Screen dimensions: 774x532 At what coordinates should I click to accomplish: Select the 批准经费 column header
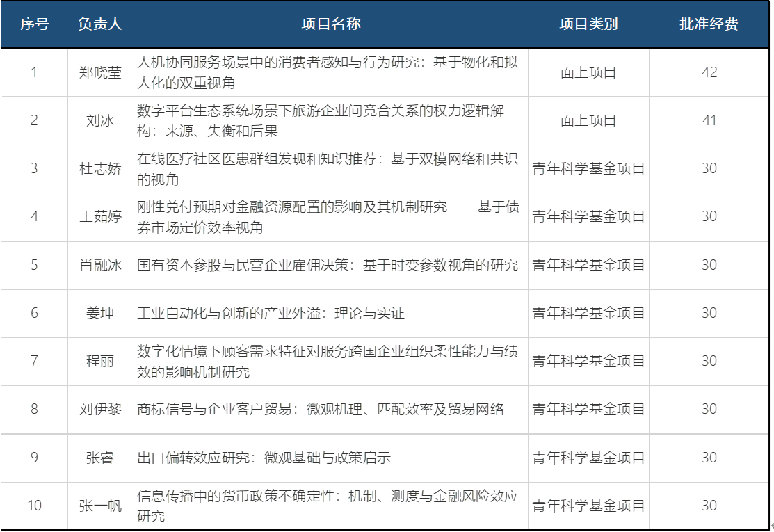coord(709,24)
